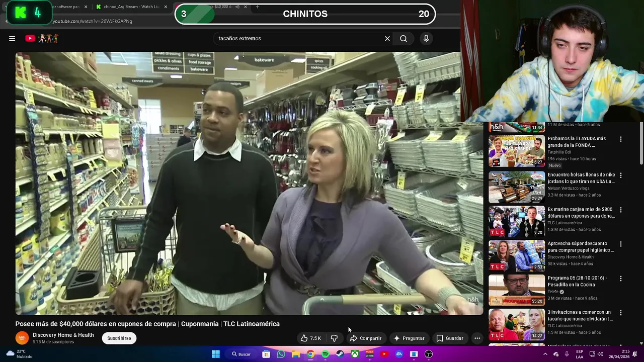The width and height of the screenshot is (644, 362).
Task: Open Discovery Home & Health channel name
Action: point(63,335)
